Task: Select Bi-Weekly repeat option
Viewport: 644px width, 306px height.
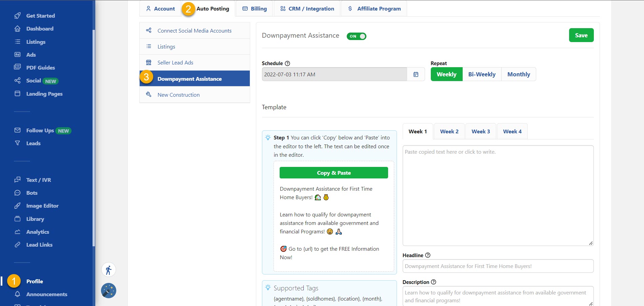Action: [482, 74]
